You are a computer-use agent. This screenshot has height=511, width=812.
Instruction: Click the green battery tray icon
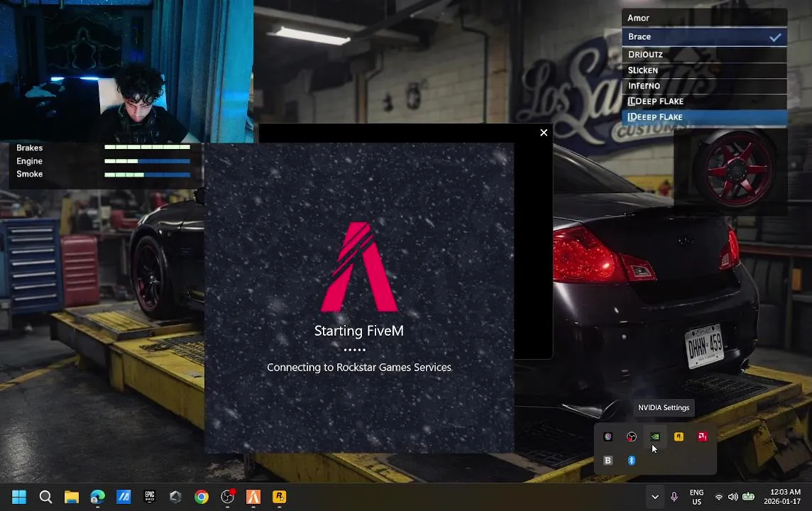[x=748, y=497]
